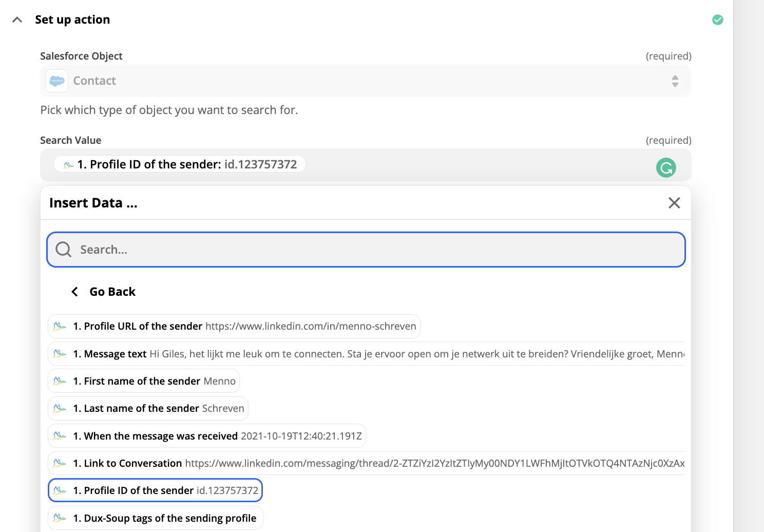Insert Link to Conversation field
Image resolution: width=764 pixels, height=532 pixels.
point(367,463)
